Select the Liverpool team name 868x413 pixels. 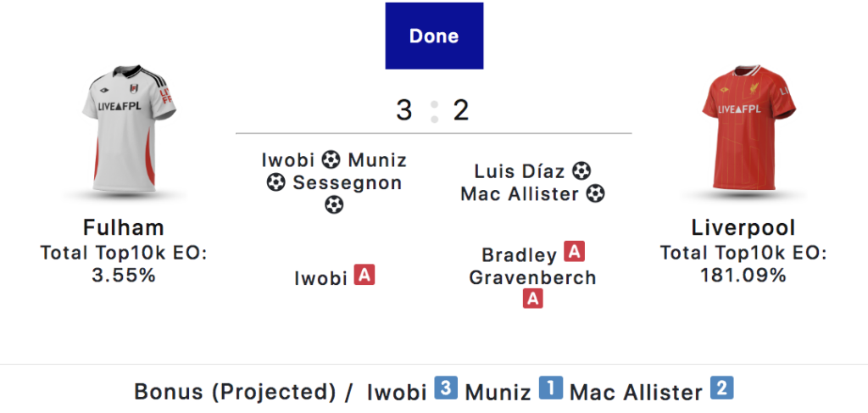click(x=743, y=228)
